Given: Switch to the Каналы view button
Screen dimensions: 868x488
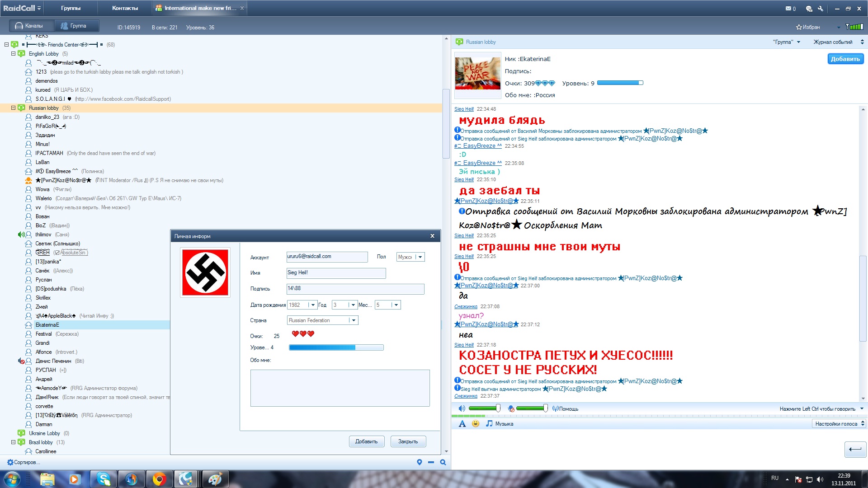Looking at the screenshot, I should point(28,26).
